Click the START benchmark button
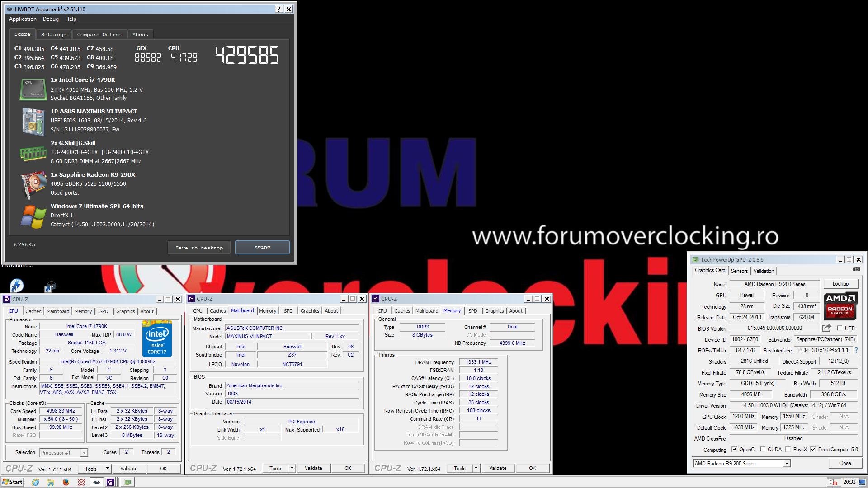 click(x=262, y=248)
